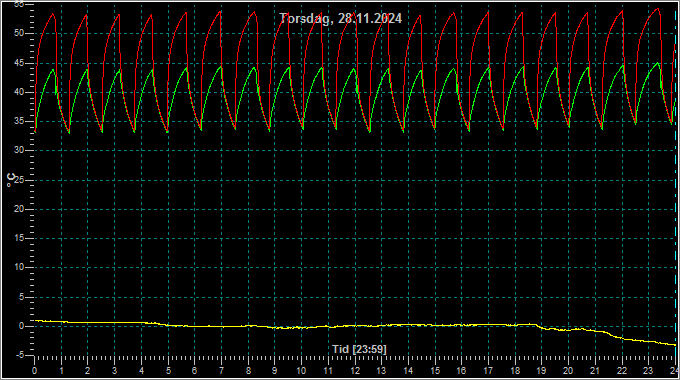Screen dimensions: 680x380
Task: Click the yellow line near hour 19
Action: [541, 327]
